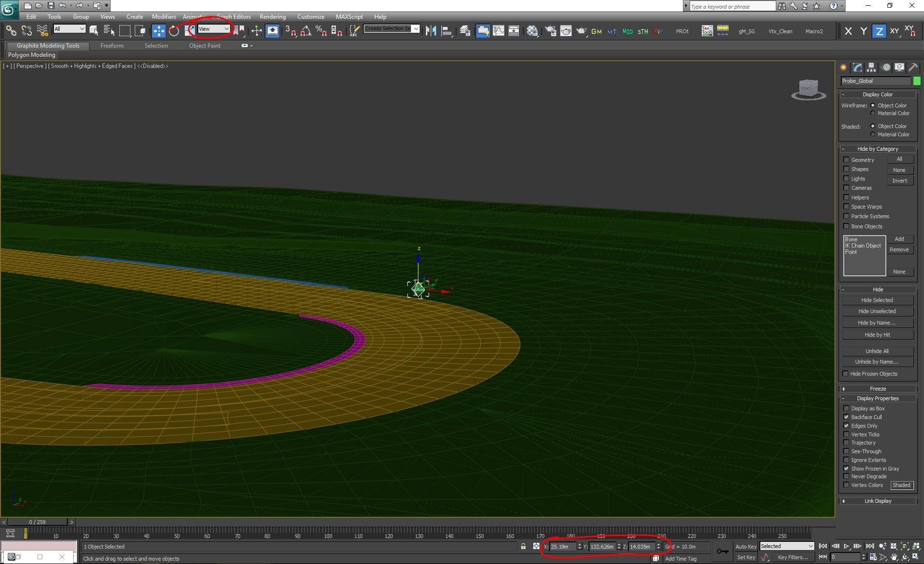Select Wireframe Material Color radio button
The width and height of the screenshot is (924, 564).
(873, 113)
